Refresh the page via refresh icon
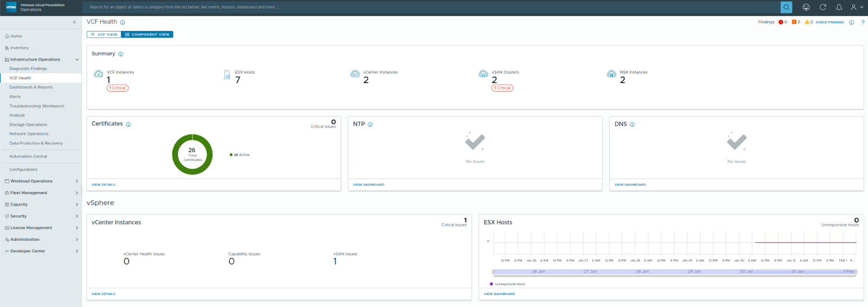The width and height of the screenshot is (868, 307). [x=822, y=7]
